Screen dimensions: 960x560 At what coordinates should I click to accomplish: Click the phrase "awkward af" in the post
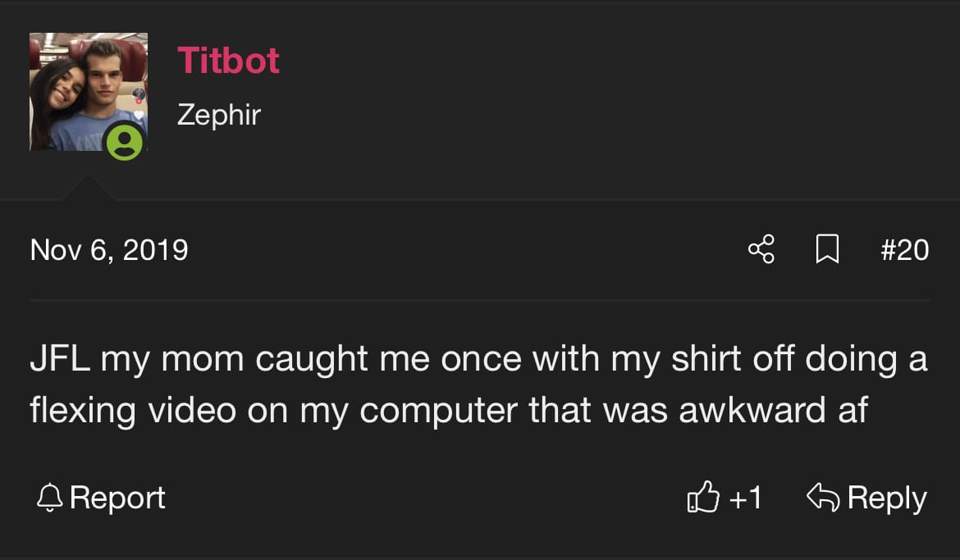[x=773, y=411]
